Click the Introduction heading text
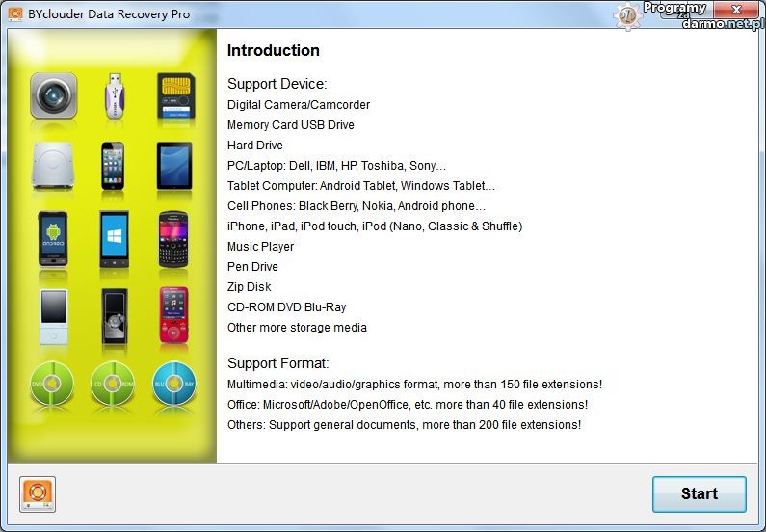The height and width of the screenshot is (532, 766). (273, 51)
